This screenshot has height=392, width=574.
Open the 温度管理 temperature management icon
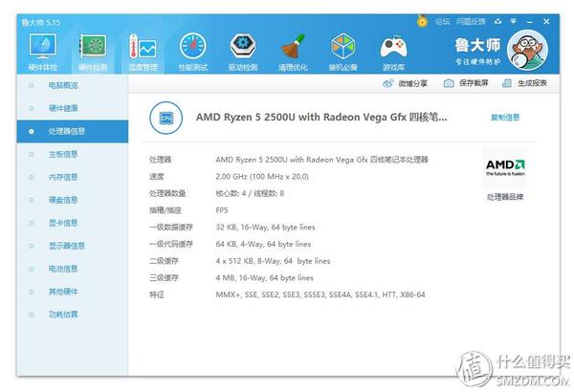click(x=143, y=52)
